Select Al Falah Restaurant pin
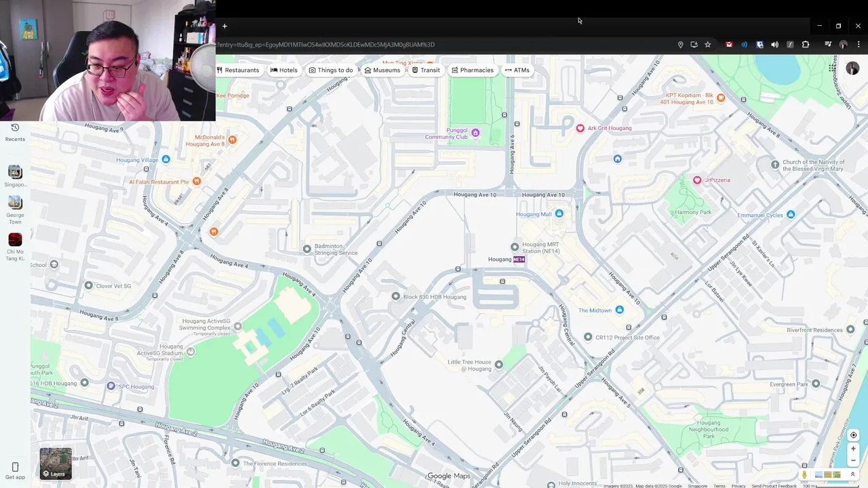Viewport: 868px width, 488px height. tap(197, 181)
